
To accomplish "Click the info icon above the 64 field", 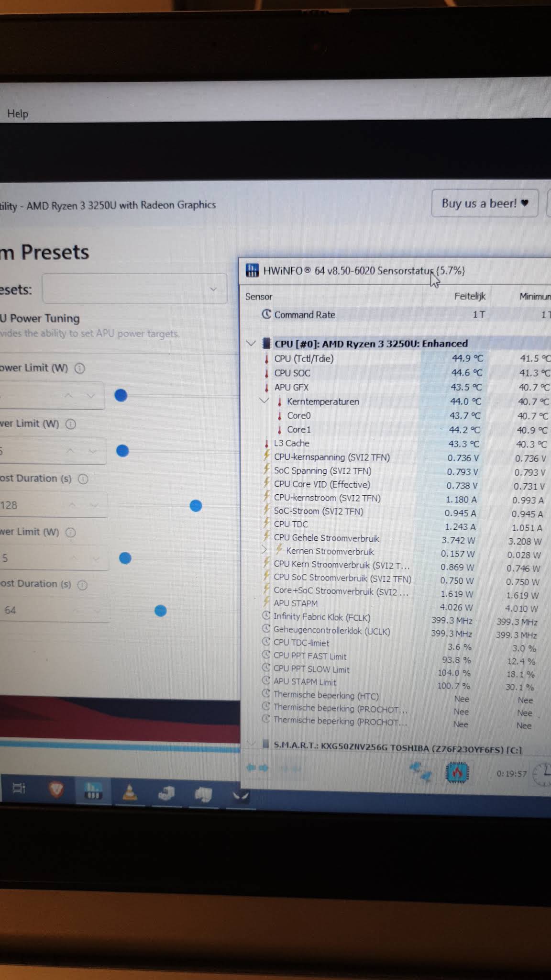I will [82, 585].
